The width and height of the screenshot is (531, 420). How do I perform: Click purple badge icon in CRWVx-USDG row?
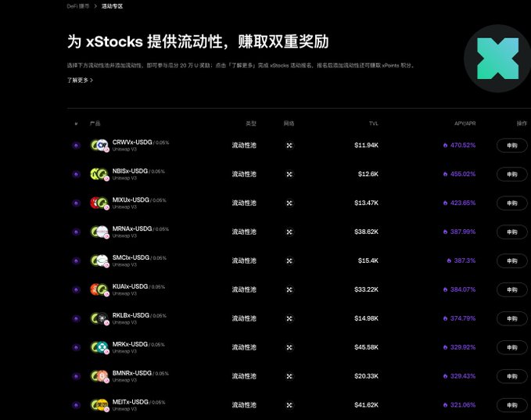click(x=76, y=145)
